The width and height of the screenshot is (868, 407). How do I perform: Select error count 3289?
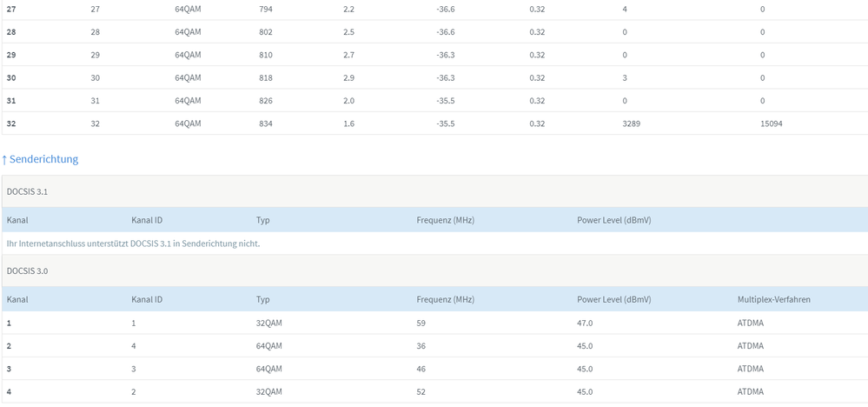tap(632, 124)
